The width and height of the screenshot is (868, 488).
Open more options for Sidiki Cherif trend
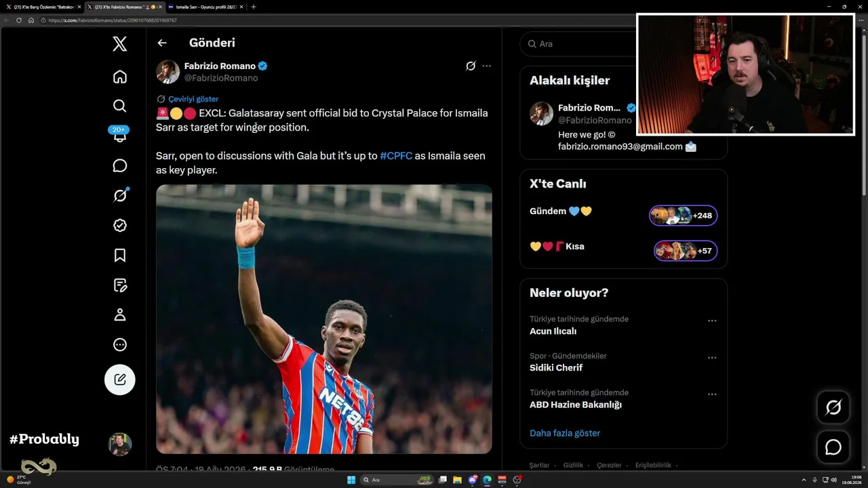click(x=712, y=357)
